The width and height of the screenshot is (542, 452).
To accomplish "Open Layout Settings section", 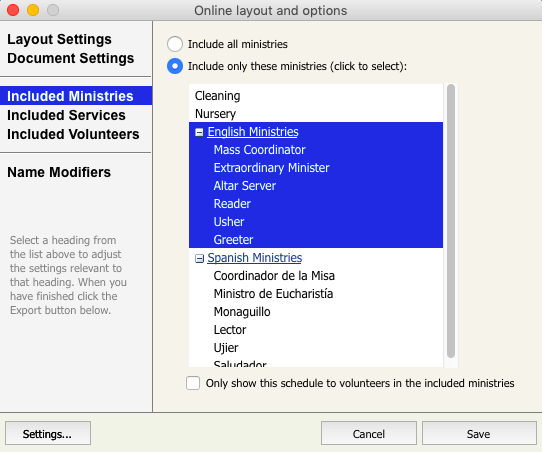I will click(59, 39).
